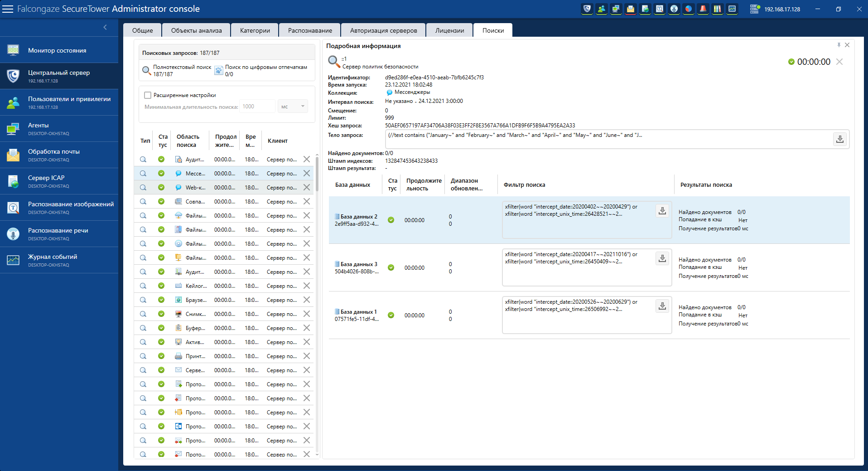This screenshot has width=868, height=471.
Task: Switch to the Авторизация серверов tab
Action: tap(383, 30)
